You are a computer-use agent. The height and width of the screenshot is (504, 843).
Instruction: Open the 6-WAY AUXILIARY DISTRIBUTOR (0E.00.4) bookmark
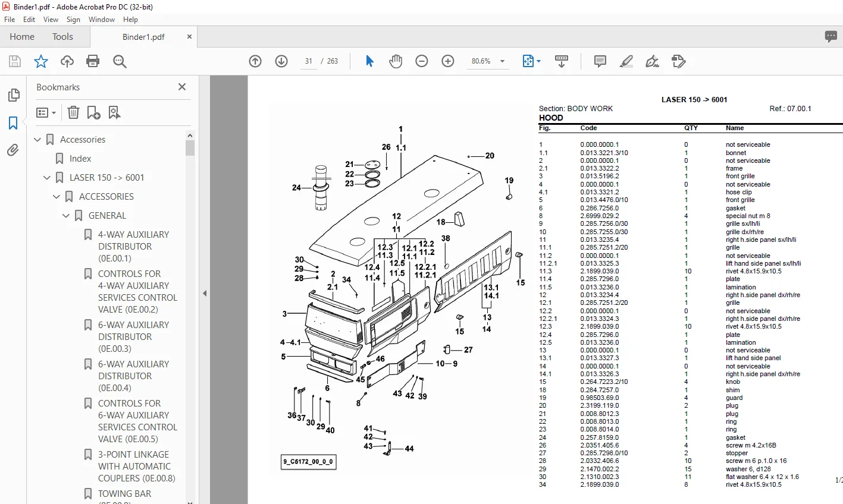pos(134,376)
